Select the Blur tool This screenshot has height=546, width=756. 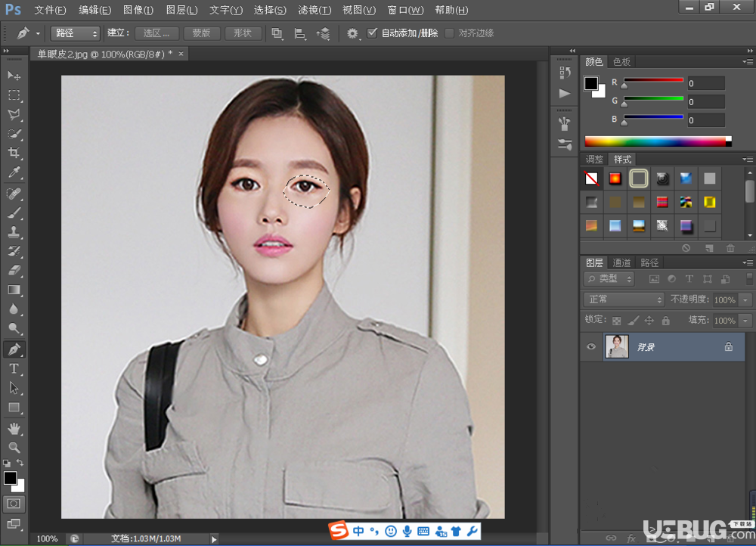(14, 309)
